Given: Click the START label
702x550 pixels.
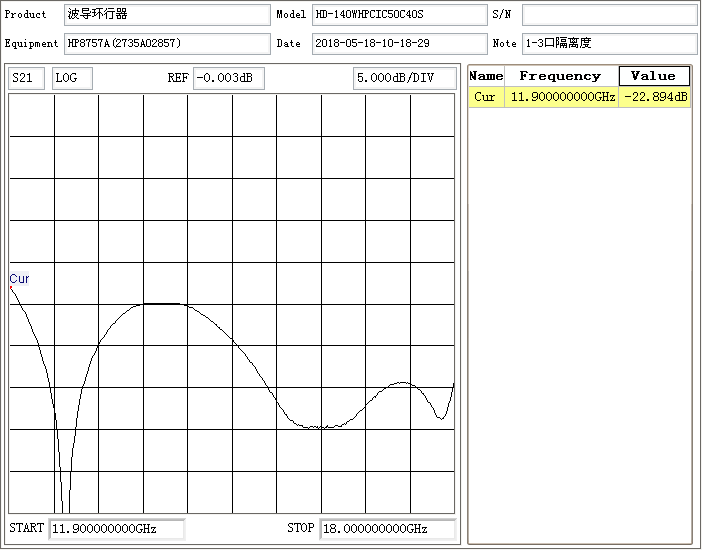Looking at the screenshot, I should click(26, 528).
